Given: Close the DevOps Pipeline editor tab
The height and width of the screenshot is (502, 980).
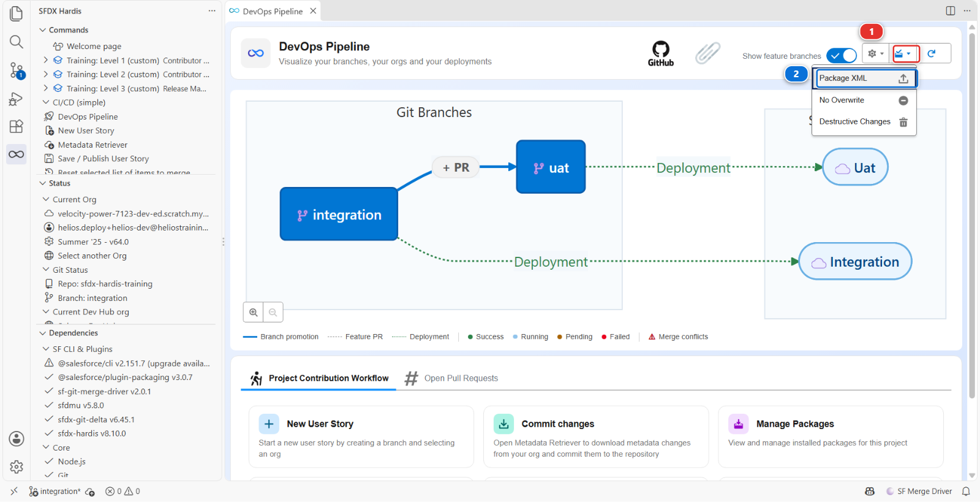Looking at the screenshot, I should (x=313, y=11).
